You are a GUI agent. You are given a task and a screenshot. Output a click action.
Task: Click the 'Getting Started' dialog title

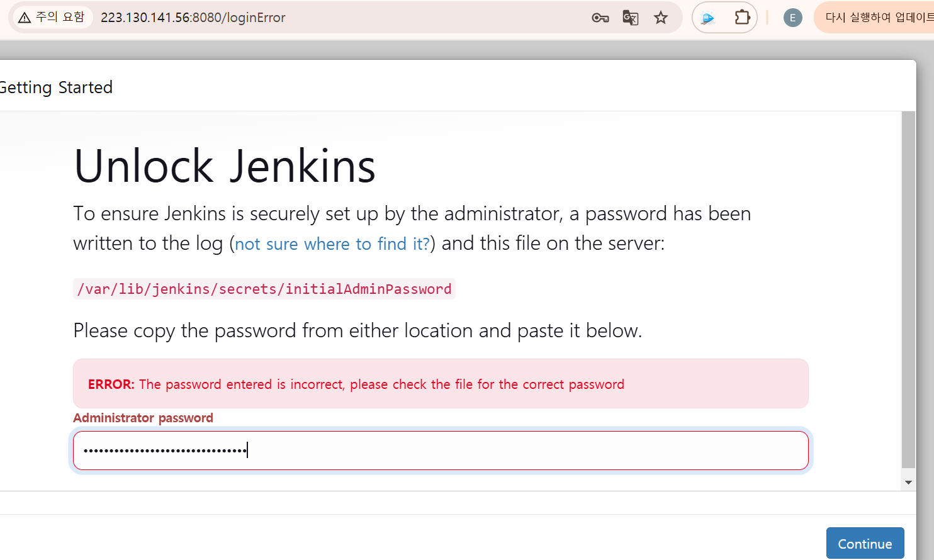56,87
